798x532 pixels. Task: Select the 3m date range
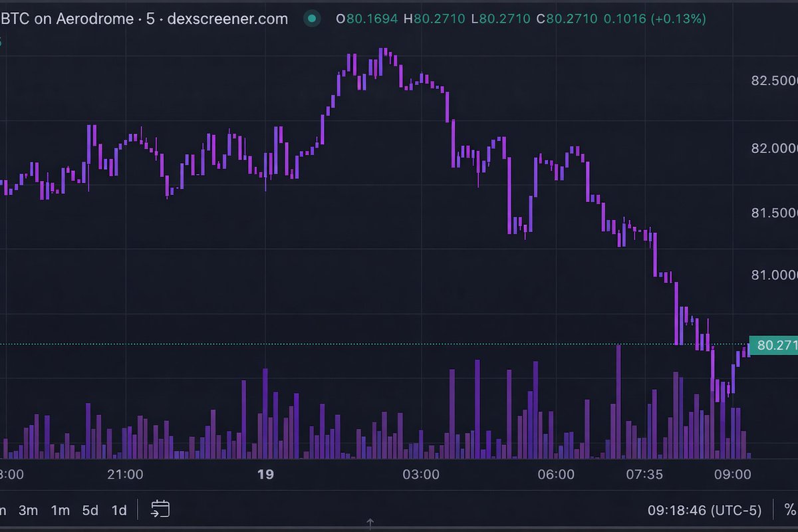coord(27,510)
